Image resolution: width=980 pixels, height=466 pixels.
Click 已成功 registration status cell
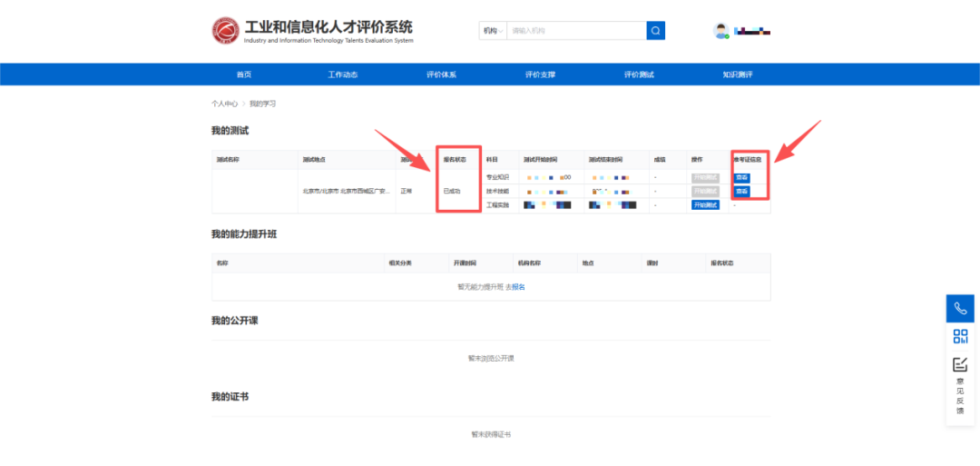click(451, 192)
